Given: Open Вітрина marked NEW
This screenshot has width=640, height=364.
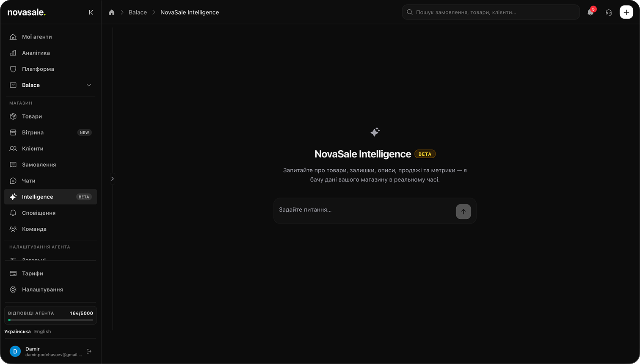Looking at the screenshot, I should click(50, 132).
